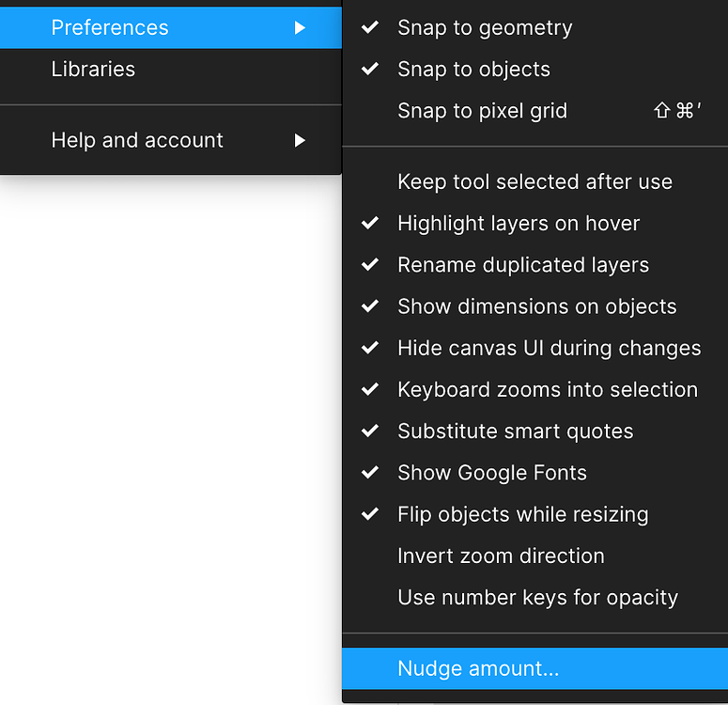Select Libraries menu item
The height and width of the screenshot is (705, 728).
pyautogui.click(x=93, y=70)
